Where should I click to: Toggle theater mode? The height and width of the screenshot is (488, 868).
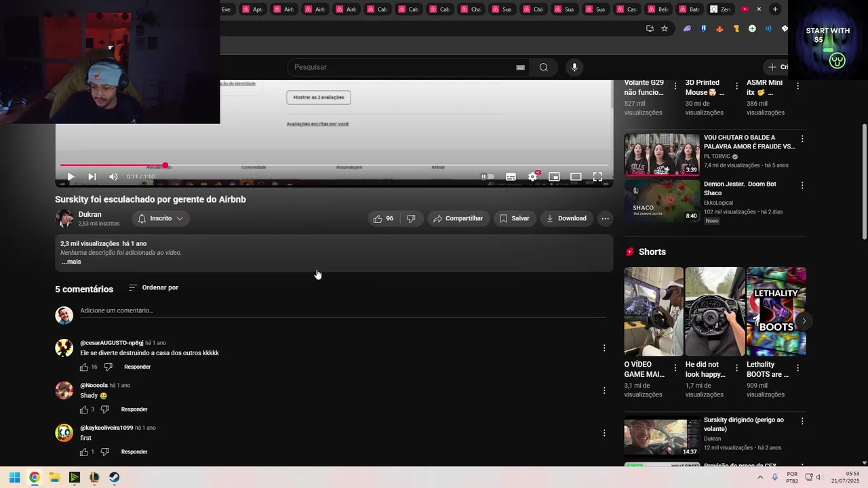click(x=576, y=177)
